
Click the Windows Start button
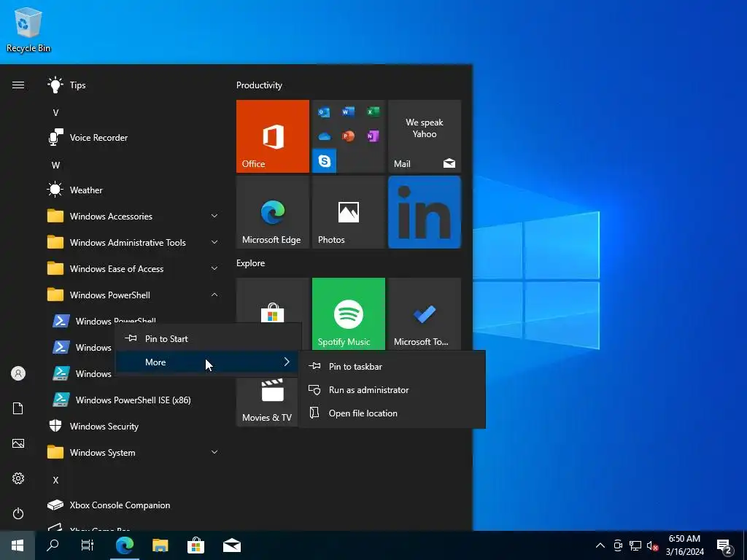[18, 545]
